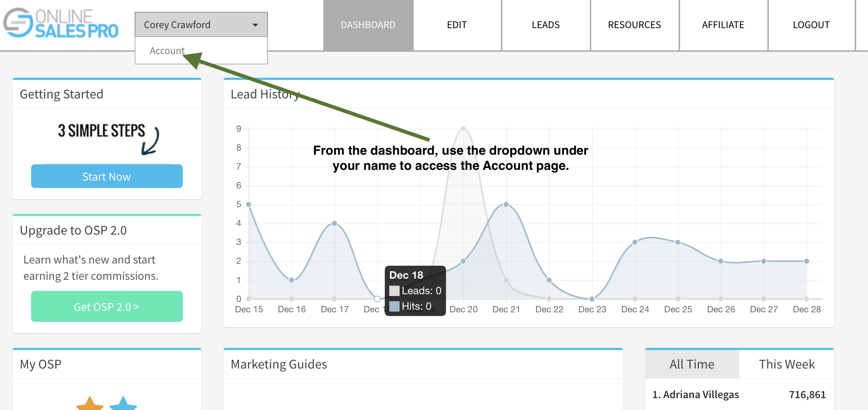
Task: Click the 716,861 score value
Action: point(807,394)
